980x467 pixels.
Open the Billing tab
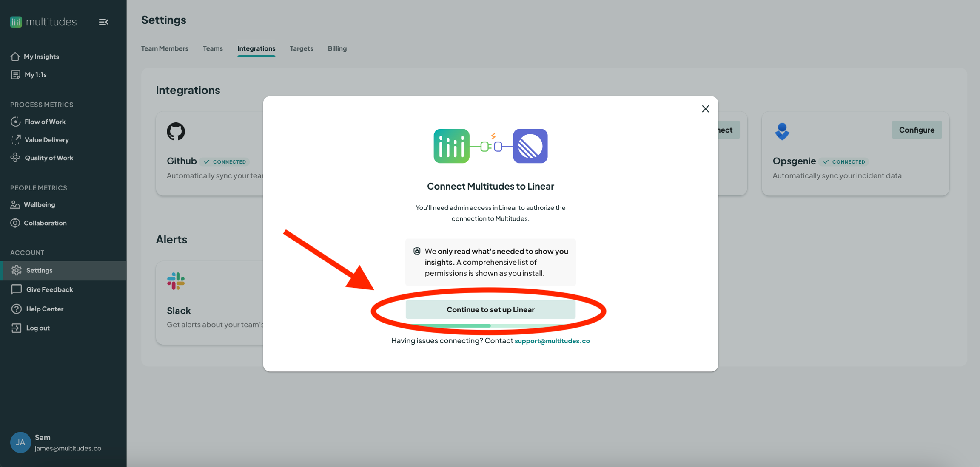click(337, 48)
